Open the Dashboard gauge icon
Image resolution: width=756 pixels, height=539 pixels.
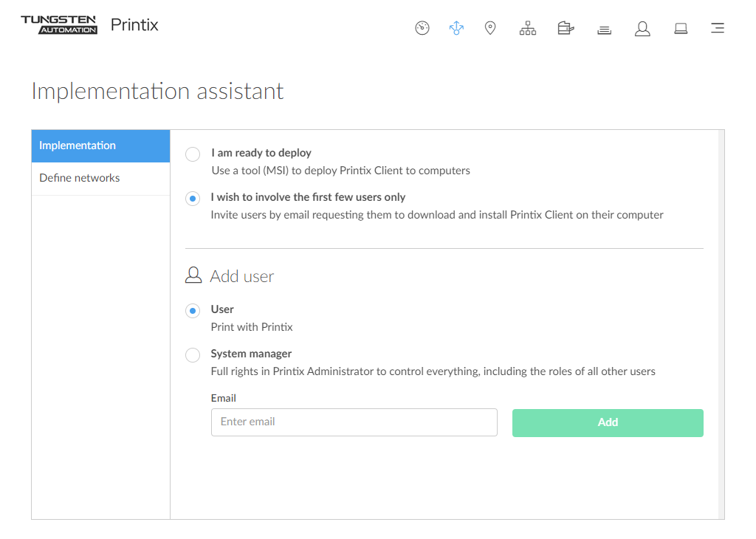422,29
